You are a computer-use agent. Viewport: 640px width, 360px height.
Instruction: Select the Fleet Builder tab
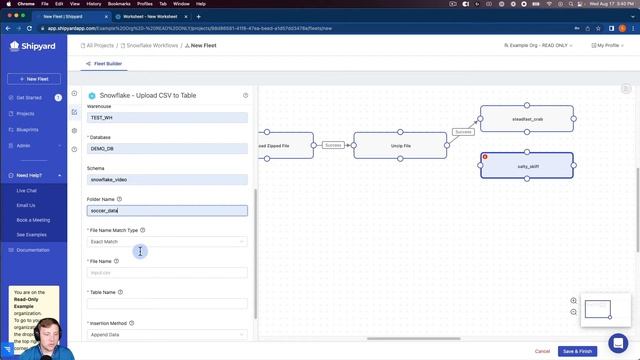coord(104,64)
